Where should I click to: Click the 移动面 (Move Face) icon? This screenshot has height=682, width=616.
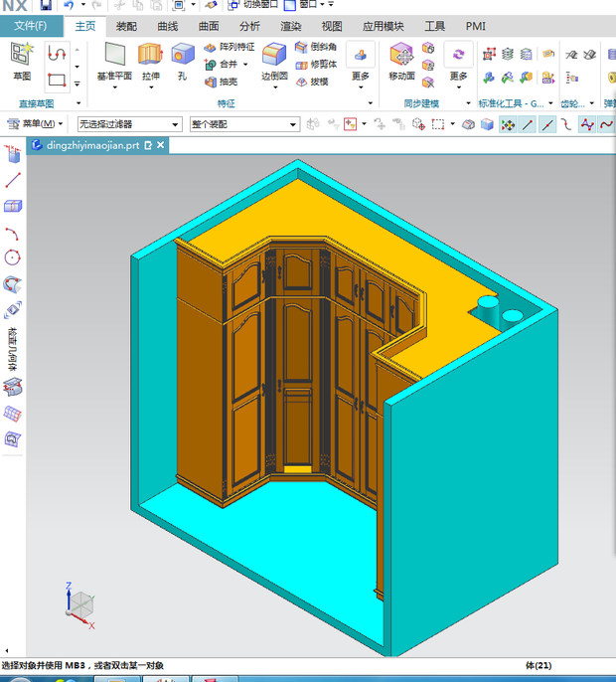pyautogui.click(x=401, y=60)
